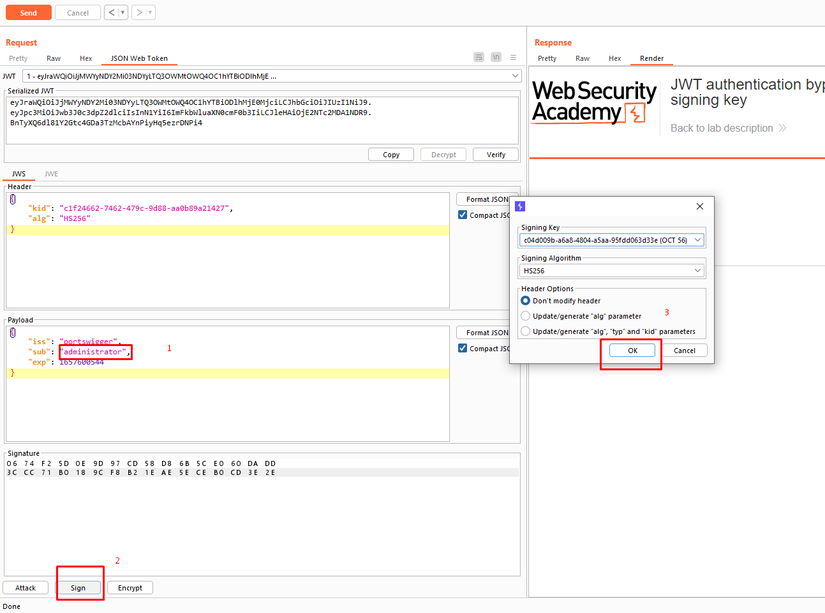Image resolution: width=825 pixels, height=613 pixels.
Task: Open the Request hamburger options menu
Action: [x=514, y=57]
